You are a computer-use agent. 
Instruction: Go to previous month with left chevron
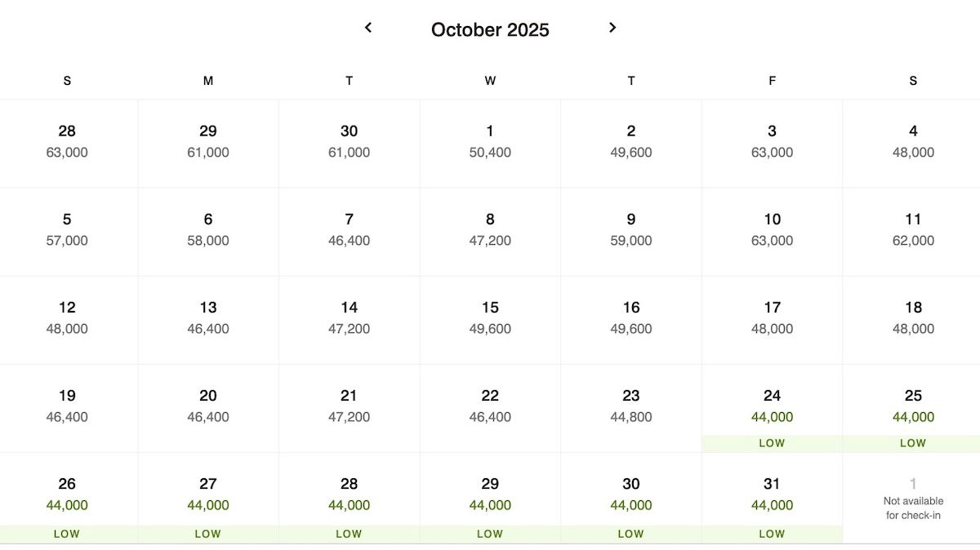coord(368,28)
